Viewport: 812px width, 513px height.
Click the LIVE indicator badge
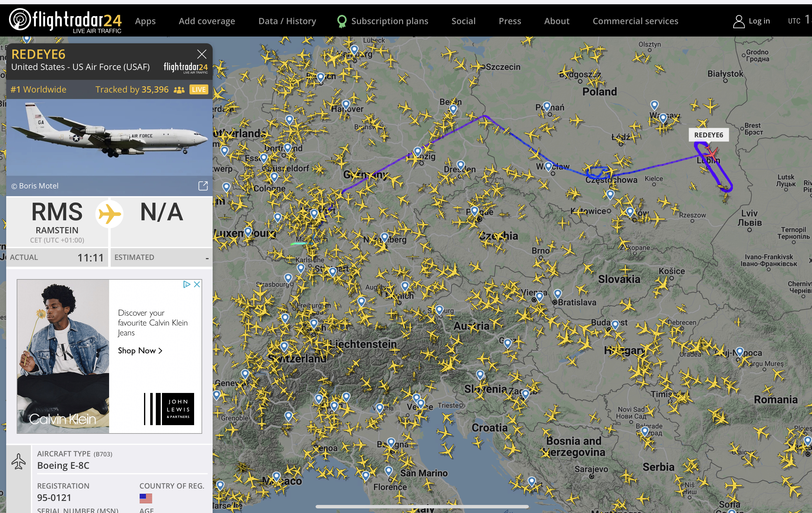199,89
